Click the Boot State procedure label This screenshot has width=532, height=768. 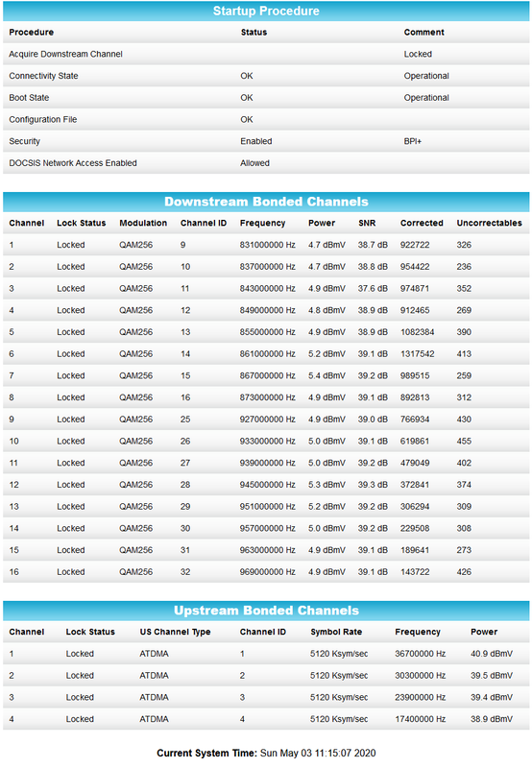(29, 98)
